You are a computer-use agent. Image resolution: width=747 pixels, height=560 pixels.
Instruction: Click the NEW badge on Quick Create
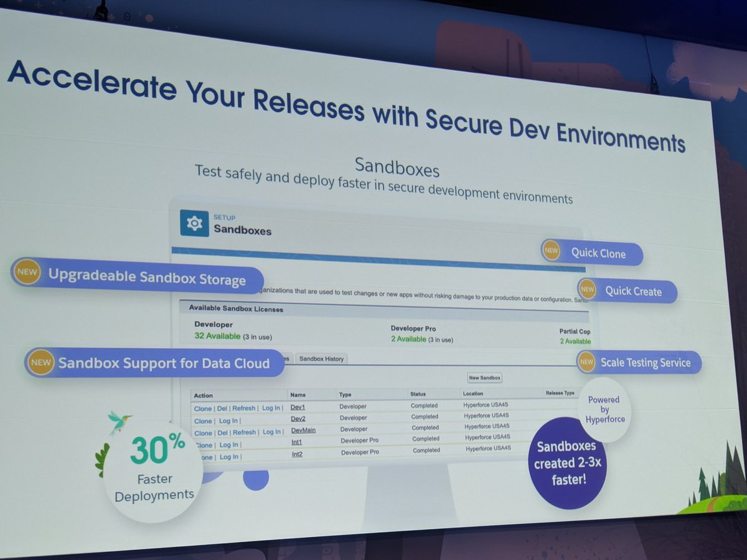(587, 289)
